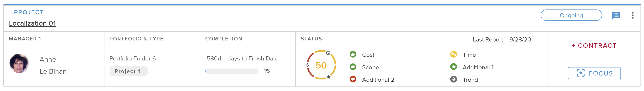Open the three-dot more options menu
The height and width of the screenshot is (91, 644).
pos(632,15)
